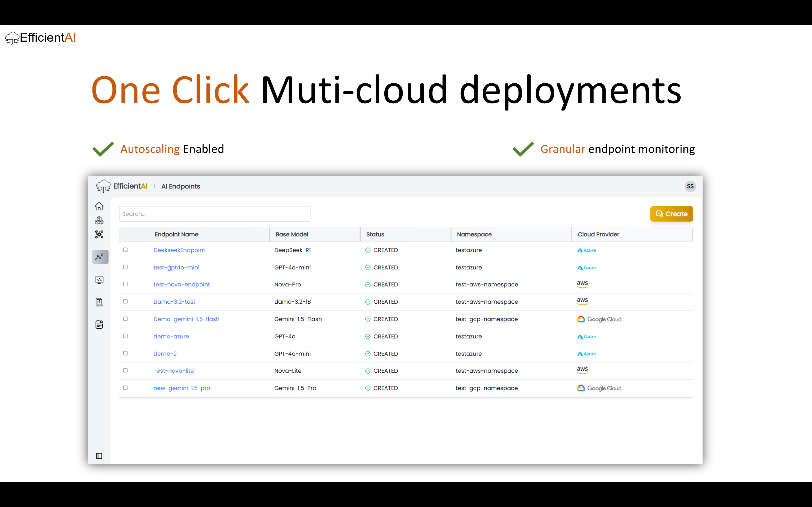Click the AI Endpoints breadcrumb

(180, 186)
